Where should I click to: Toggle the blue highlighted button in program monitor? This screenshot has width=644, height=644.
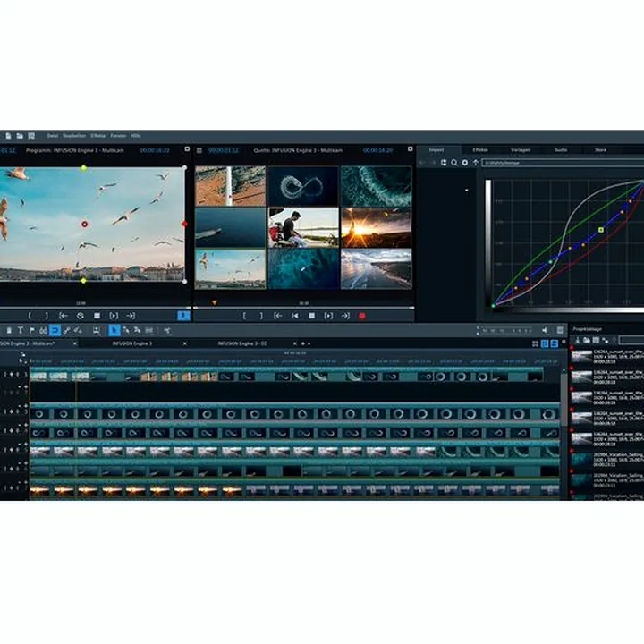pos(183,316)
